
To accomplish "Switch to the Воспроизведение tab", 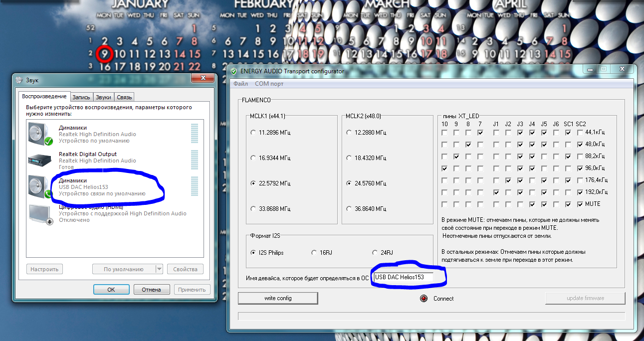I will (x=44, y=96).
